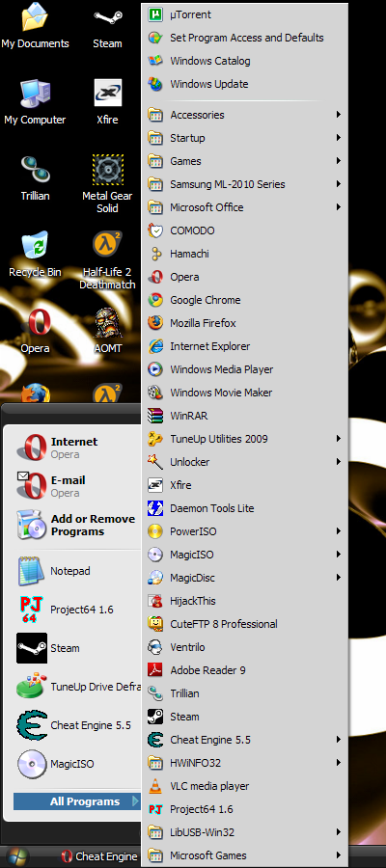386x868 pixels.
Task: Click the µTorrent icon in programs list
Action: 155,14
